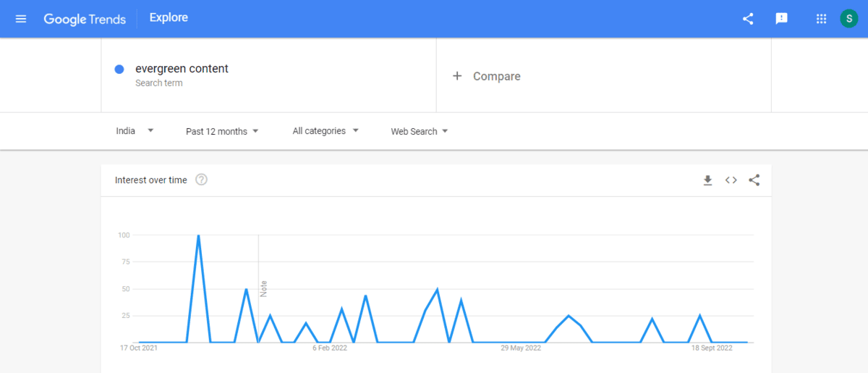Screen dimensions: 868x373
Task: Open the Past 12 months dropdown
Action: [222, 131]
